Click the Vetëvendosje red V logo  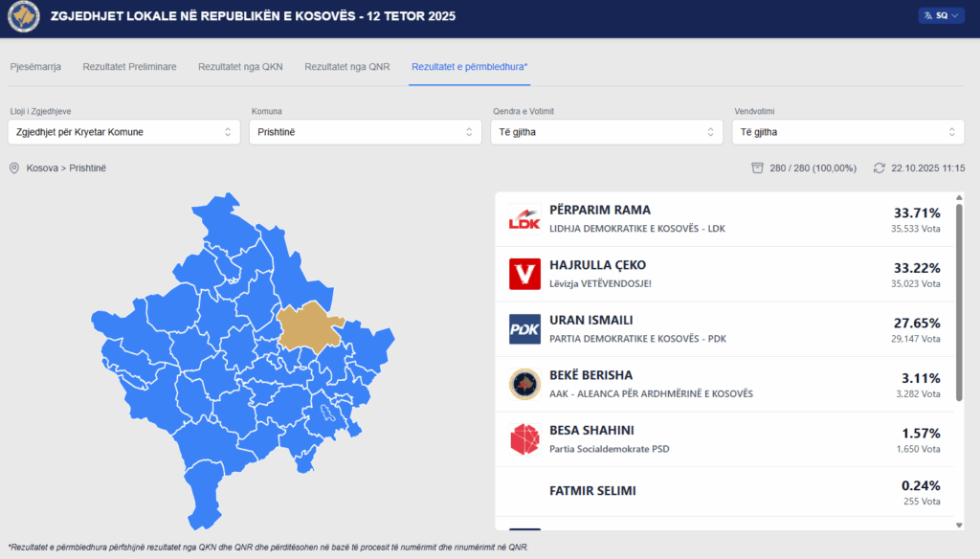(524, 274)
